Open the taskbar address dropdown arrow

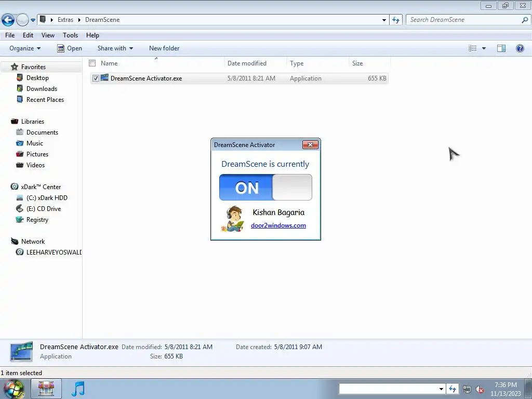pos(441,389)
